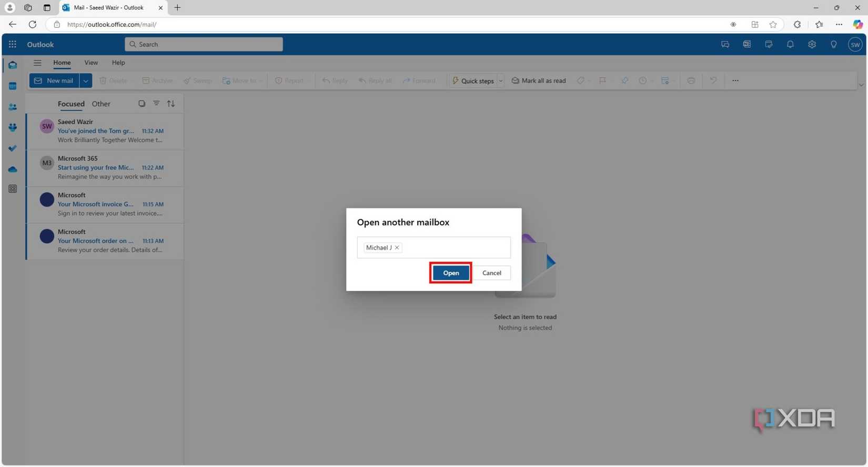868x467 pixels.
Task: Click the Outlook Search box
Action: 204,44
